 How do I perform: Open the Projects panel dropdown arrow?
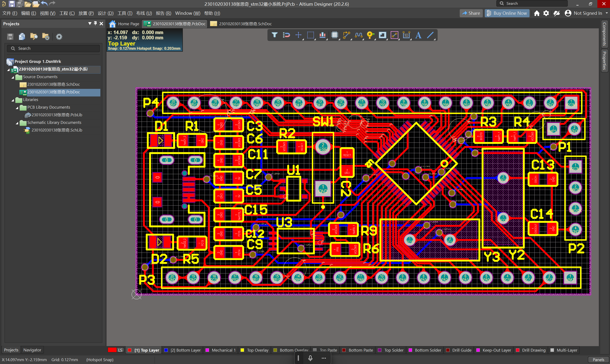pyautogui.click(x=90, y=23)
